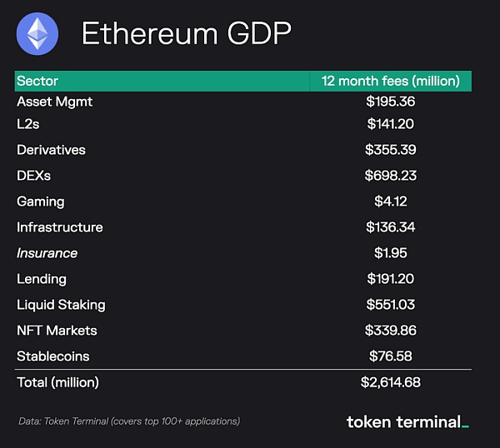This screenshot has width=500, height=448.
Task: Click the Infrastructure sector label
Action: point(60,227)
